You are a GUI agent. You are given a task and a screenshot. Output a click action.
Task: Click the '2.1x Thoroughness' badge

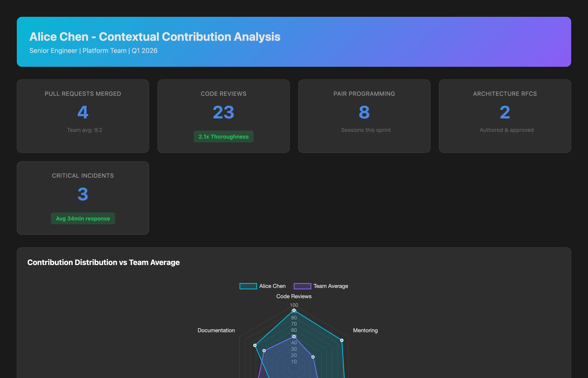point(224,136)
